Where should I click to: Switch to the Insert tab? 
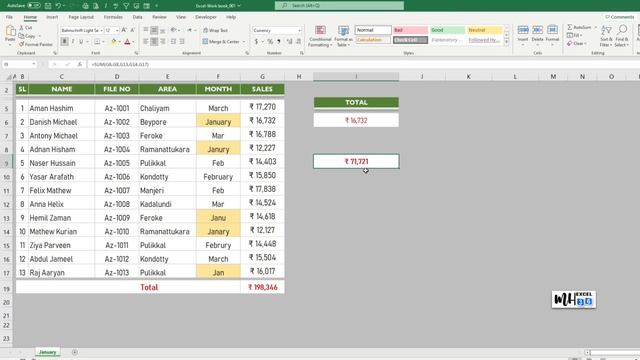pyautogui.click(x=52, y=17)
